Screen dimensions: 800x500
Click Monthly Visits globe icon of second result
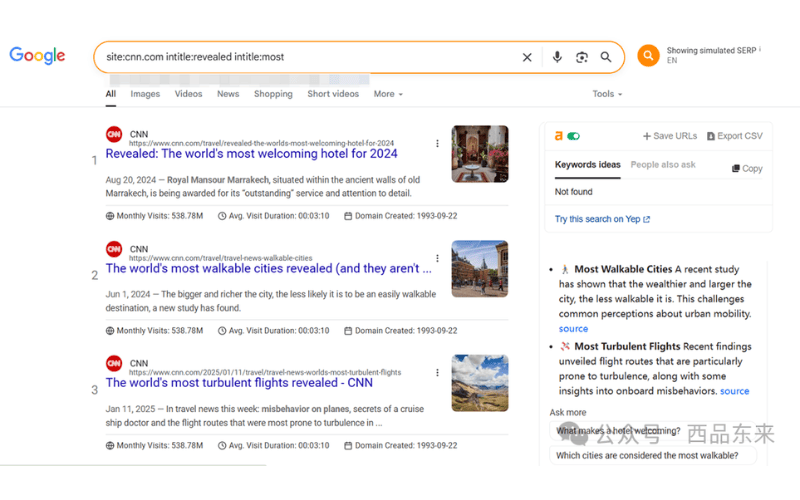point(110,331)
